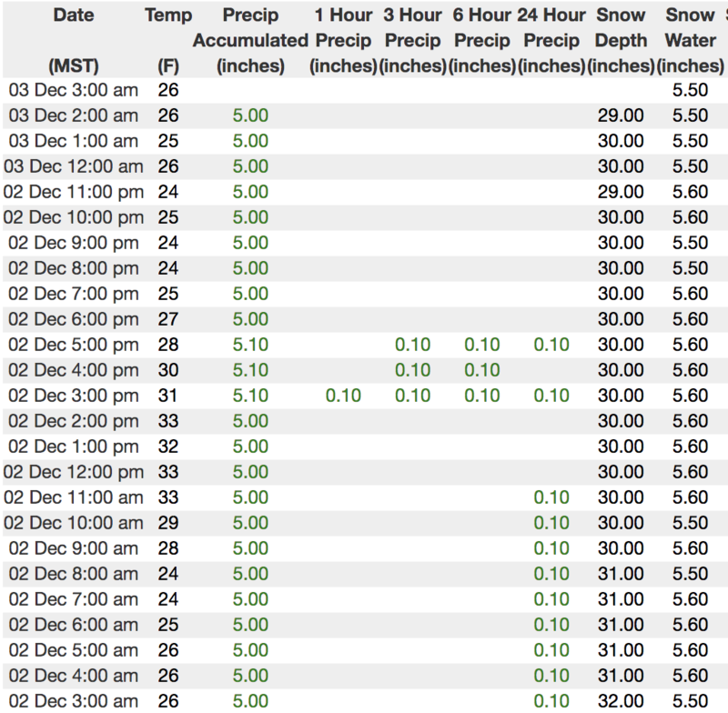Select snow depth for 02 Dec 11:00 pm

[x=620, y=192]
